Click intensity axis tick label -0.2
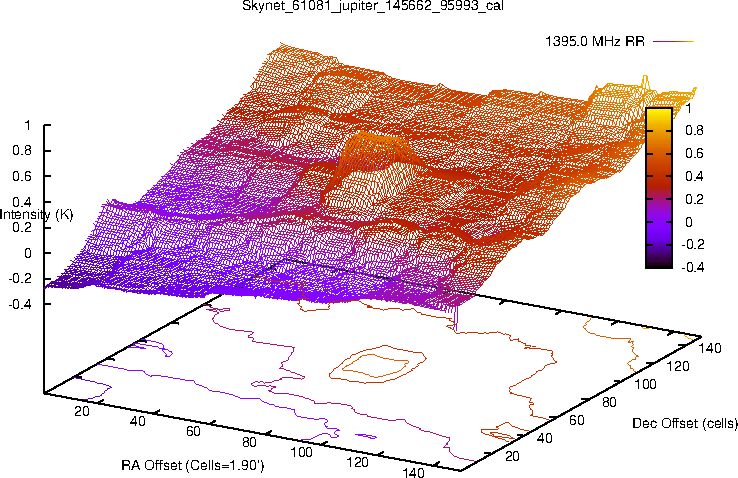 20,279
